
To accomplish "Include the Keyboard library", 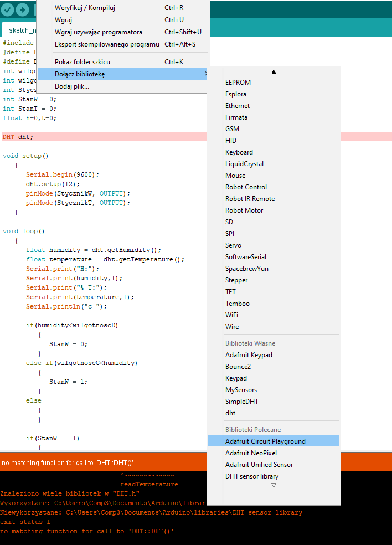I will 274,152.
